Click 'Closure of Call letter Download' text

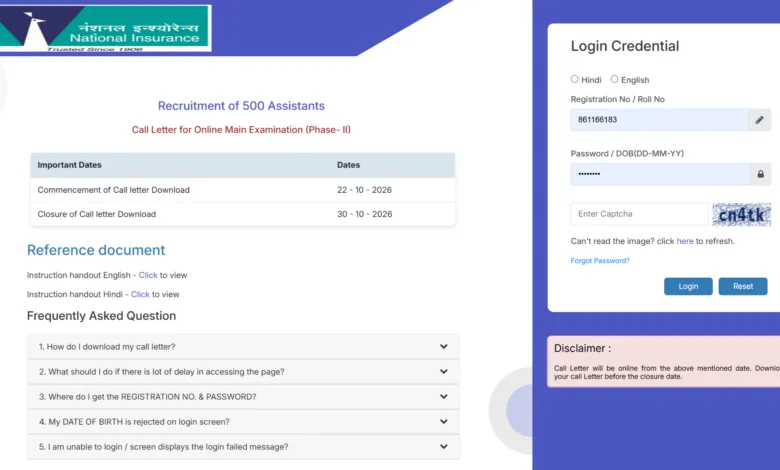pyautogui.click(x=97, y=214)
